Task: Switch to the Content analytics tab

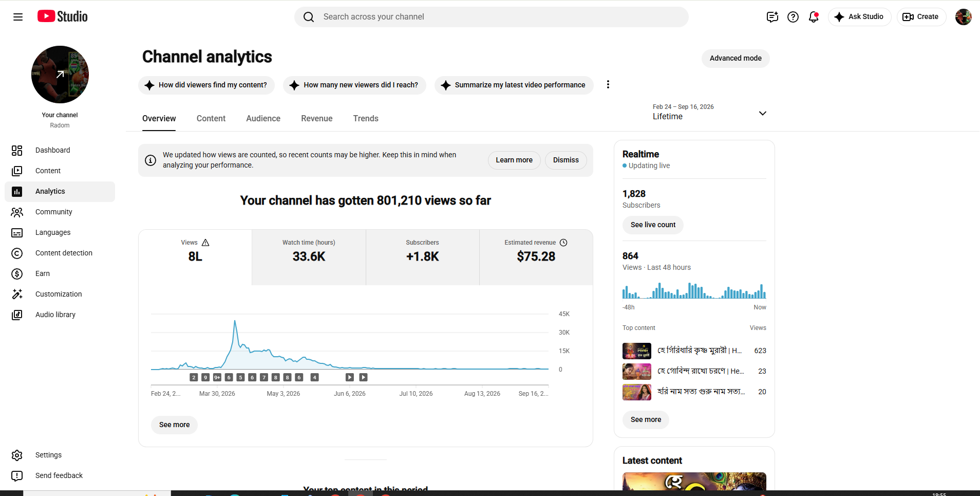Action: point(211,118)
